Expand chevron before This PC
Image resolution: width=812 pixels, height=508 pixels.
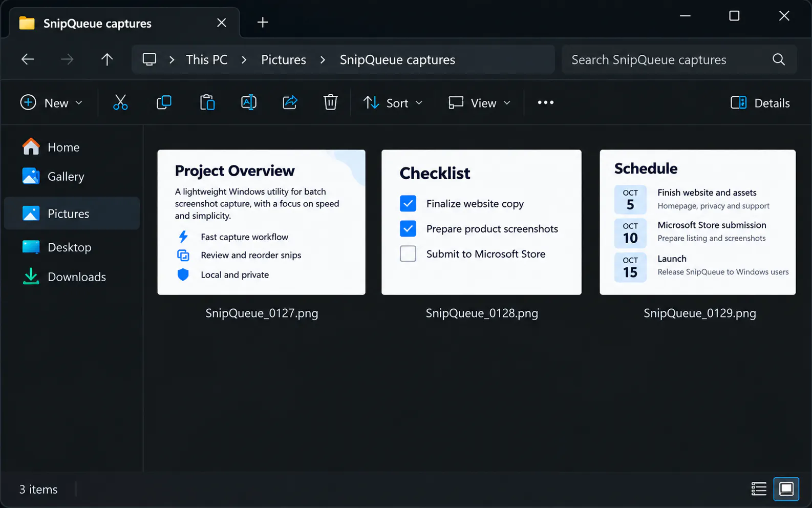coord(172,60)
